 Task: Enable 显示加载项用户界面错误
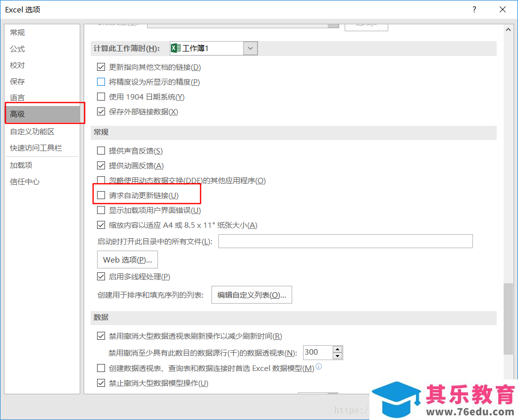click(101, 210)
